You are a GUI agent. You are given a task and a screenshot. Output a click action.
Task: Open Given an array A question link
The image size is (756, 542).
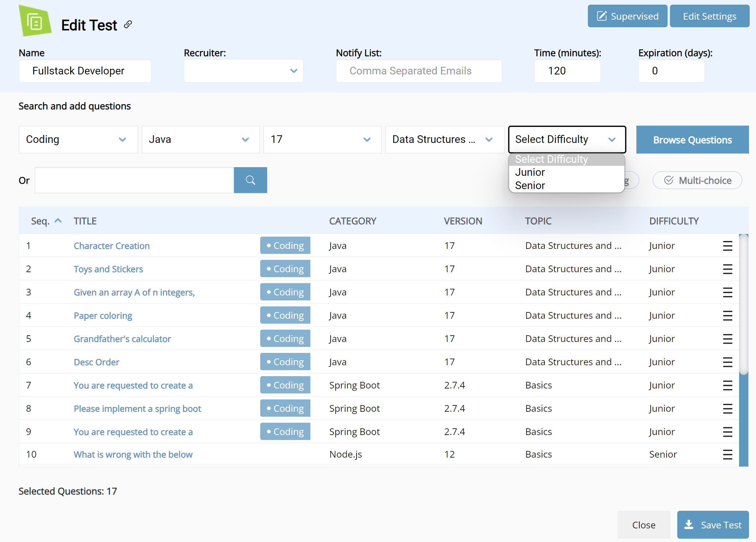(x=134, y=292)
